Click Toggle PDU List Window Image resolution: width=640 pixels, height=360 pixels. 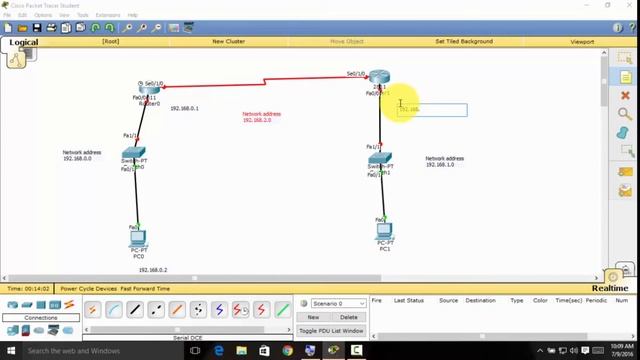(x=331, y=331)
